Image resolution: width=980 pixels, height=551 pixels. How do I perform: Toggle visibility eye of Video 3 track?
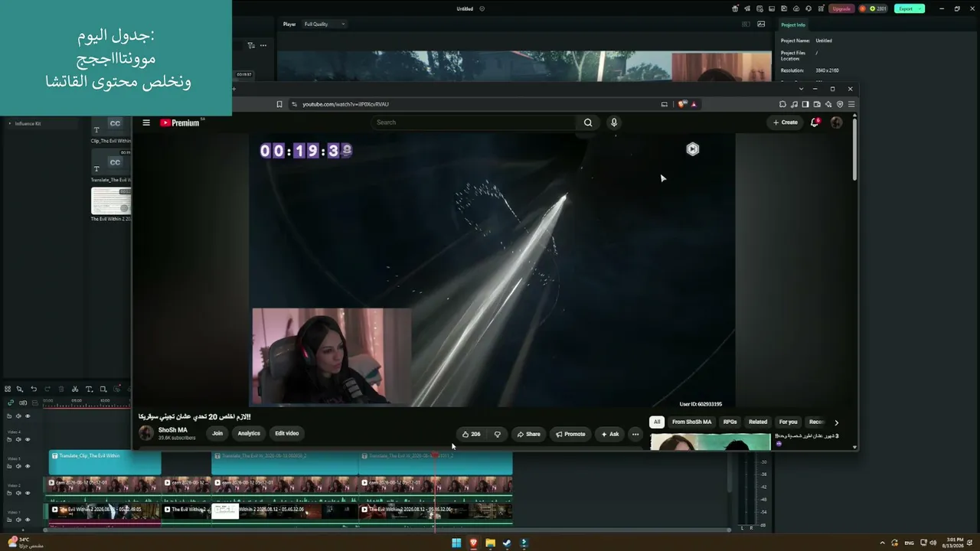(28, 466)
